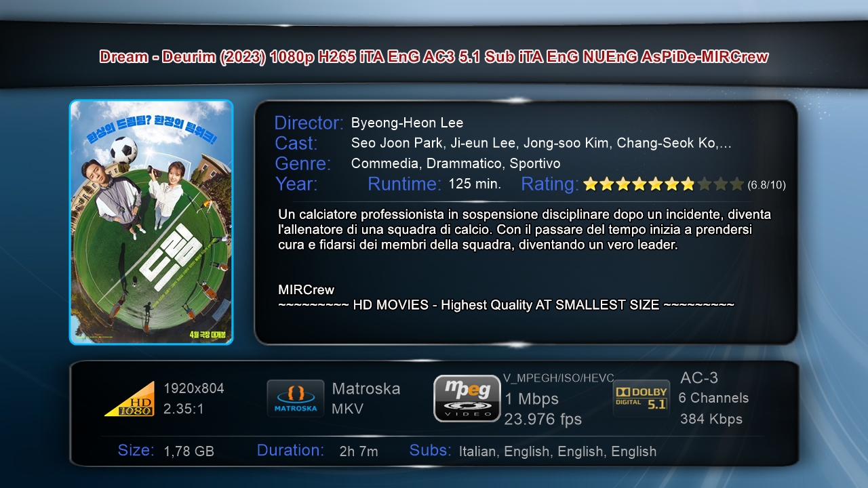Click the last grey rating star
Viewport: 868px width, 488px height.
(x=737, y=184)
